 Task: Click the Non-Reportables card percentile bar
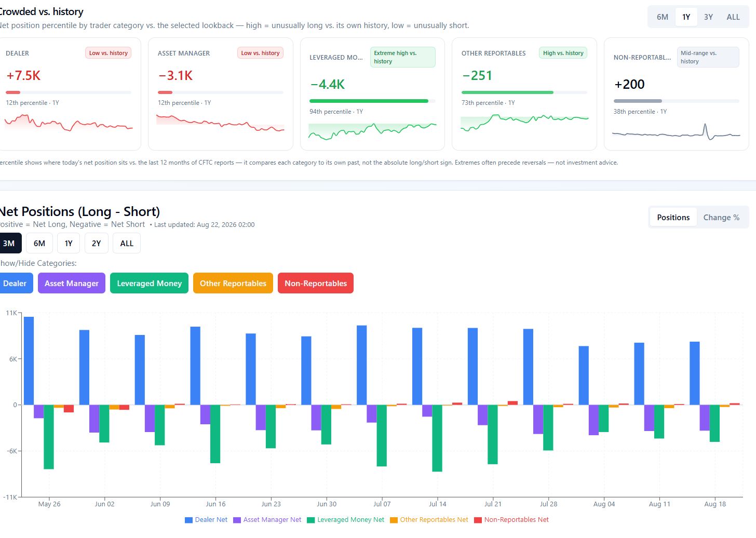click(677, 101)
